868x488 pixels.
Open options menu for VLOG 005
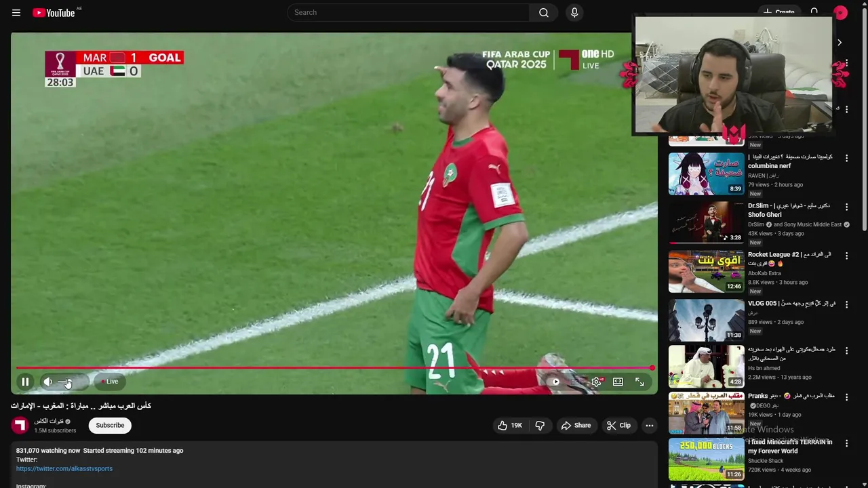[846, 304]
